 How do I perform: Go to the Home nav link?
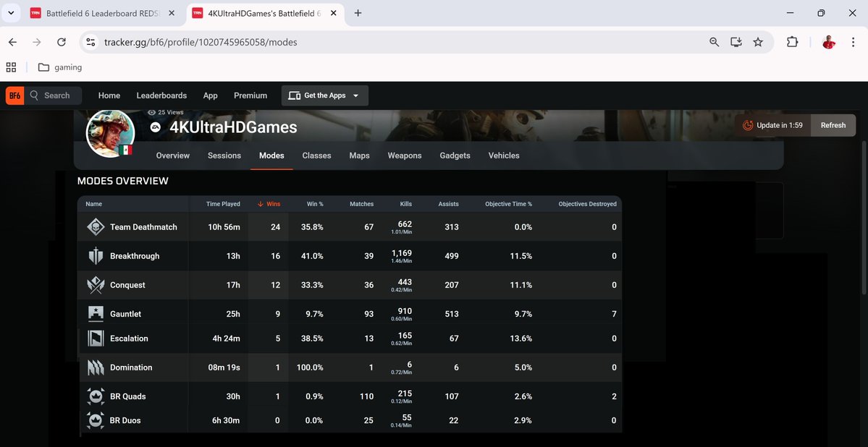109,95
